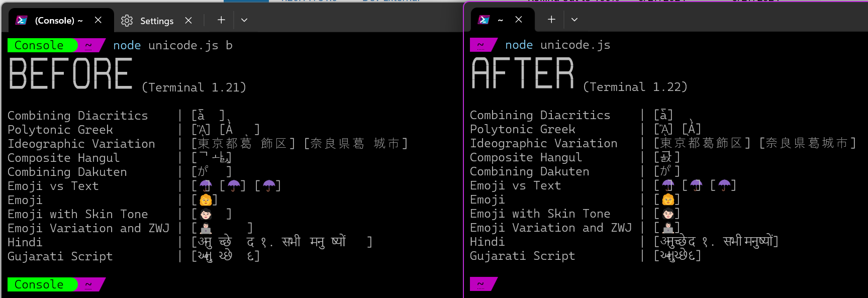This screenshot has height=298, width=868.
Task: Click '(Terminal 1.21)' label
Action: pos(194,87)
